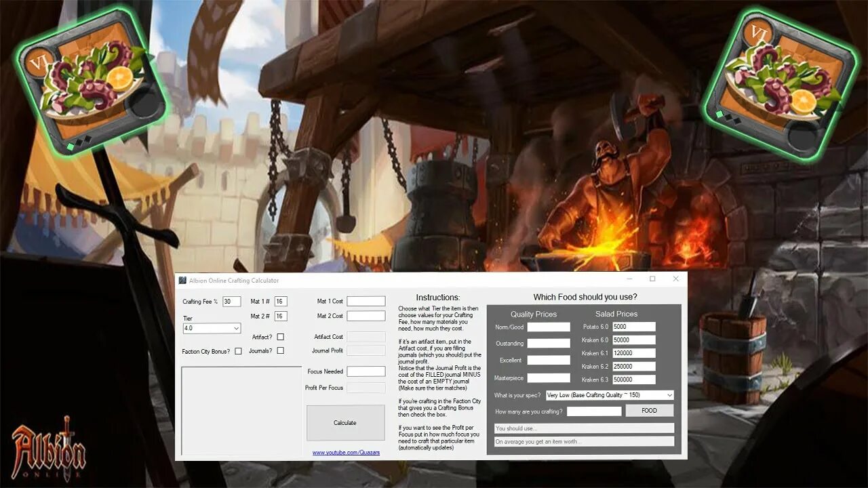Screen dimensions: 868x488
Task: Click the Oustanding quality price field
Action: [x=549, y=344]
